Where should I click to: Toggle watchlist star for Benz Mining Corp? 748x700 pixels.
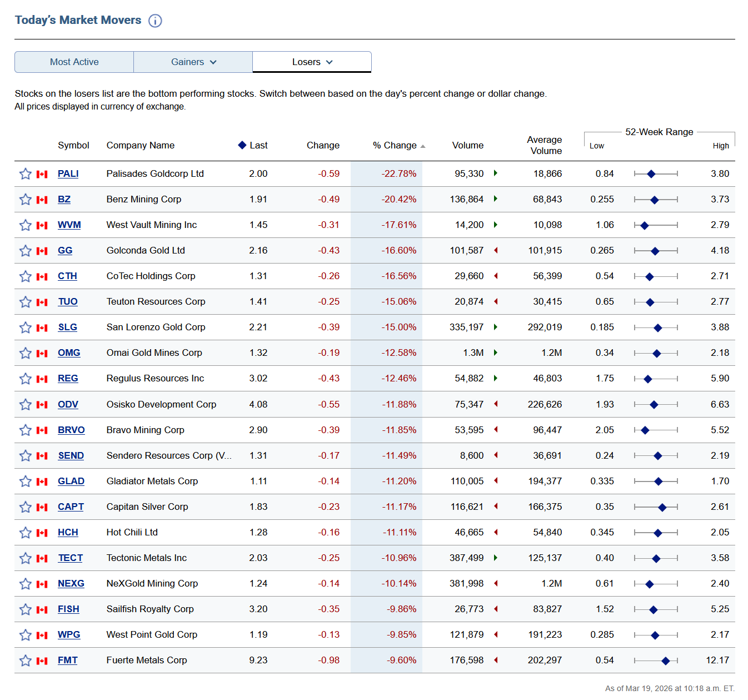tap(26, 200)
